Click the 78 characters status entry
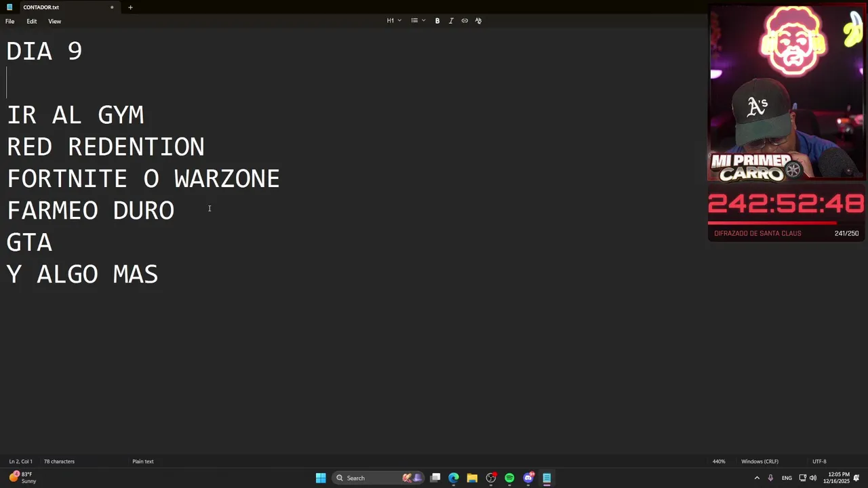The width and height of the screenshot is (868, 488). pyautogui.click(x=59, y=462)
